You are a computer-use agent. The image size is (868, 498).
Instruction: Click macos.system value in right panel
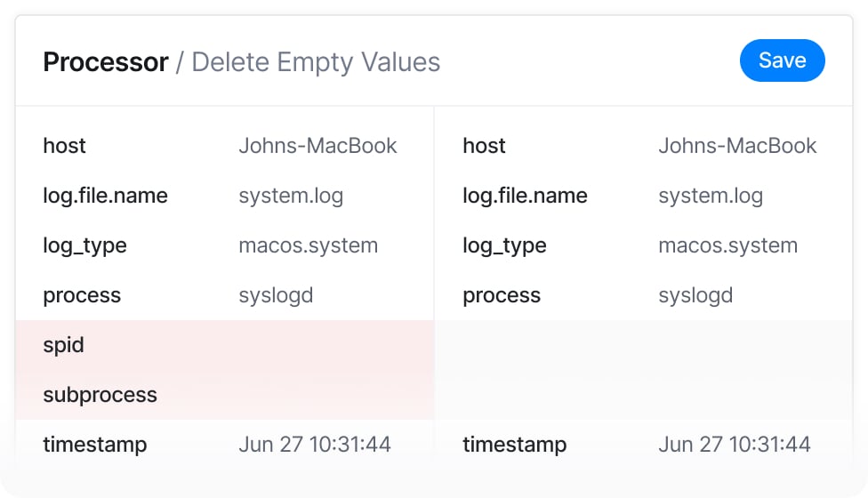(727, 245)
